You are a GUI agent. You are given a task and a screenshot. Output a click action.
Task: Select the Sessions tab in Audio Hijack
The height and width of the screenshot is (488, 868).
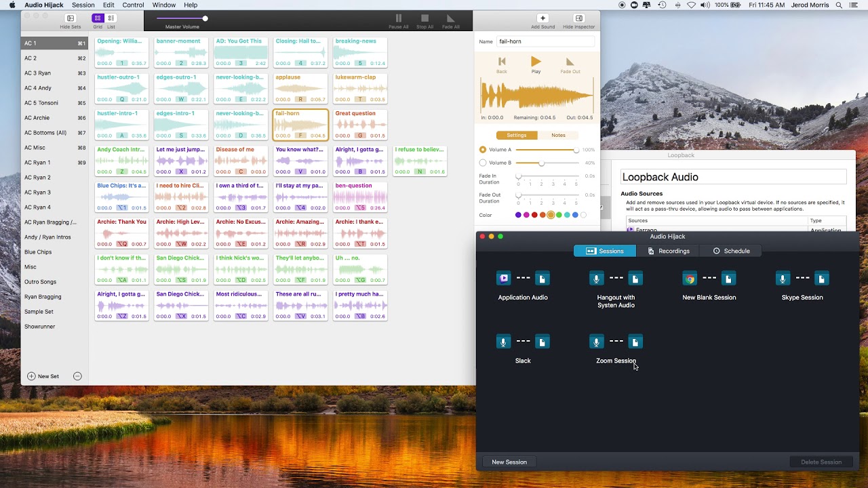(x=605, y=251)
